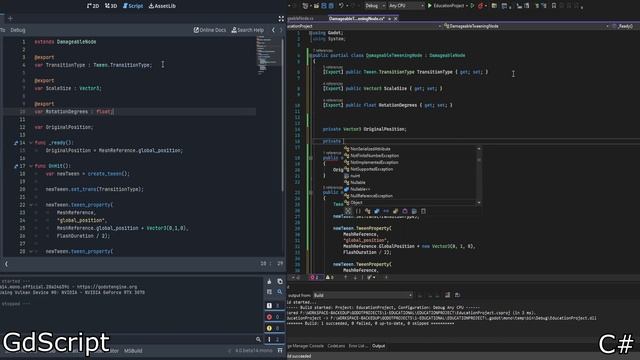The width and height of the screenshot is (640, 360).
Task: Click the Undo icon in Visual Studio toolbar
Action: coord(341,6)
